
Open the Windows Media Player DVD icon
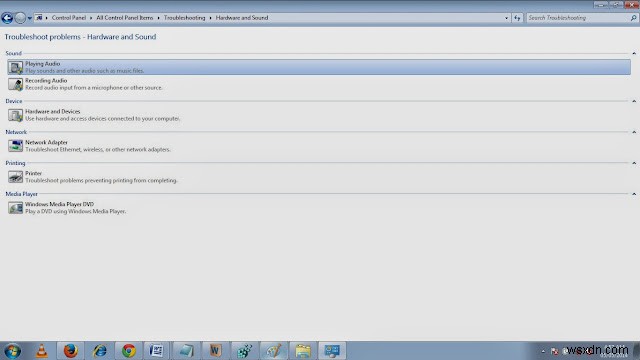[x=16, y=208]
